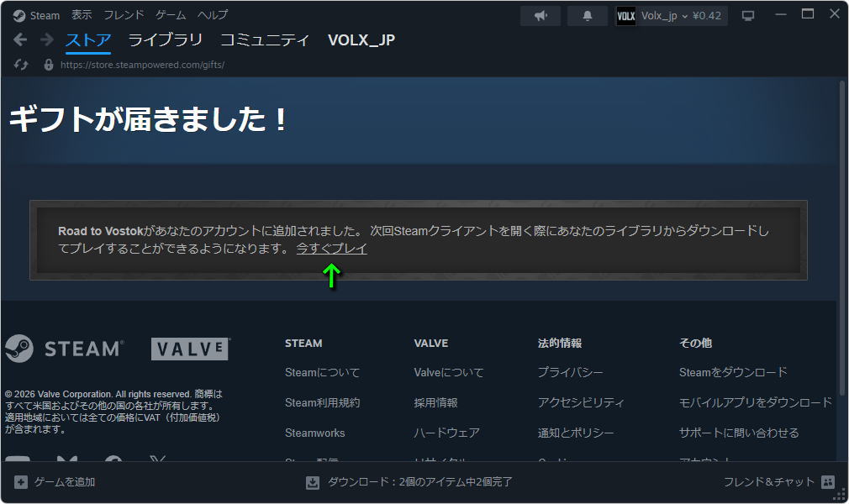Click the Steam logo in footer
The width and height of the screenshot is (849, 504).
64,348
